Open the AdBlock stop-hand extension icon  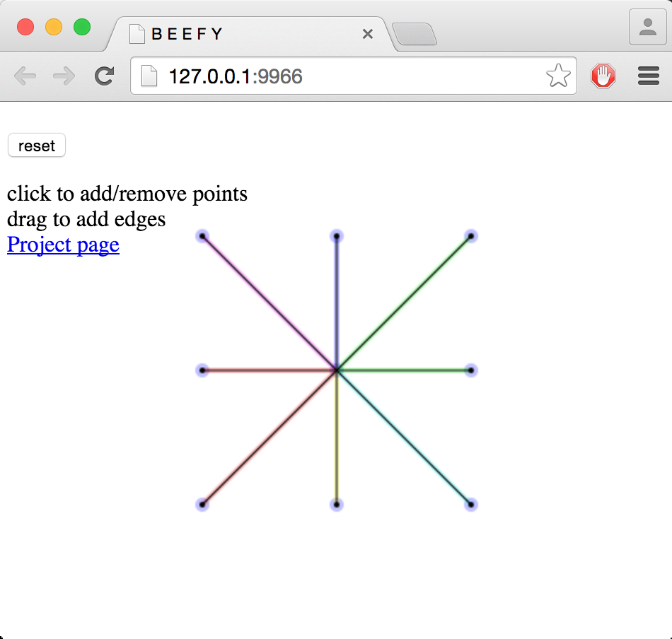click(603, 76)
